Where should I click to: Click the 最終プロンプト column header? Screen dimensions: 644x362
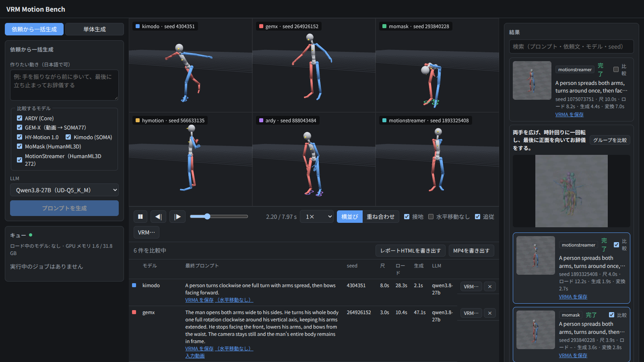click(202, 266)
